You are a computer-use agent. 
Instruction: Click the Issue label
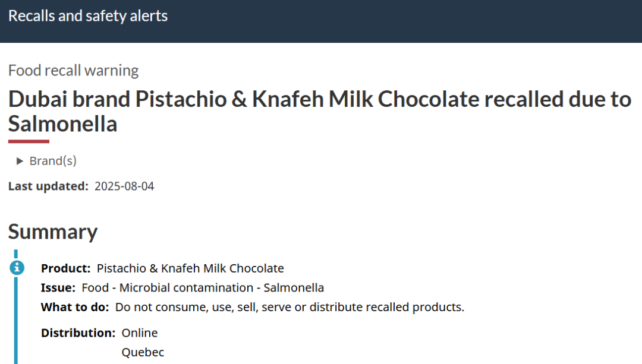point(58,288)
